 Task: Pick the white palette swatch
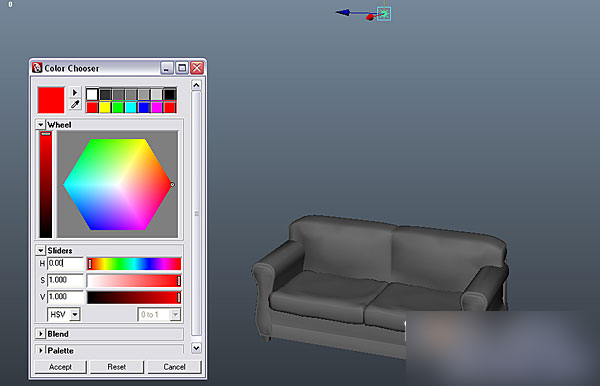92,94
